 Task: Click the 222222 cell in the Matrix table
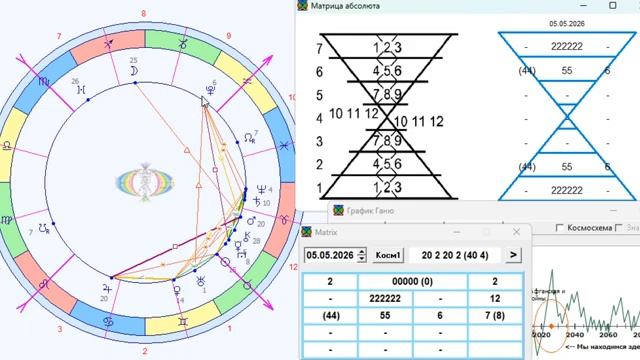(x=385, y=299)
